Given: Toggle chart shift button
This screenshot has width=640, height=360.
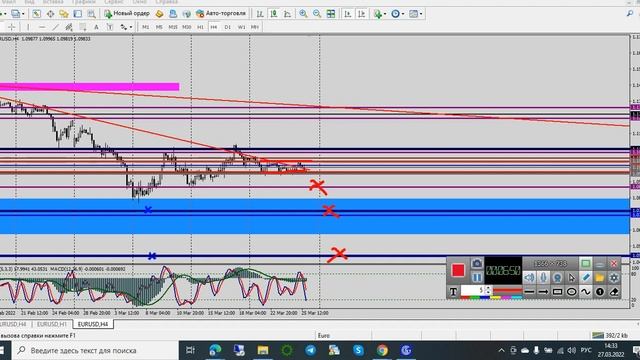Looking at the screenshot, I should coord(361,14).
